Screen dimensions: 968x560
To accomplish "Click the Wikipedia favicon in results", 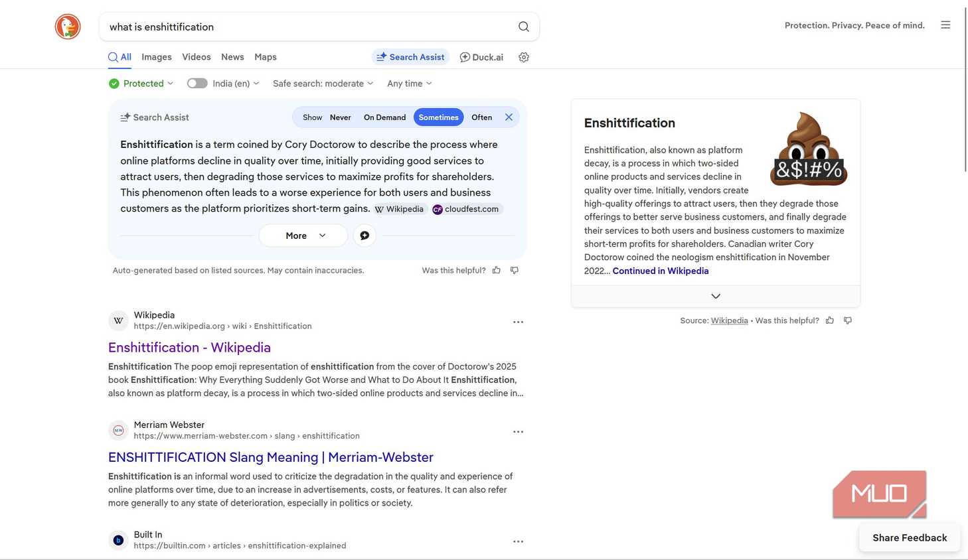I will pos(118,320).
